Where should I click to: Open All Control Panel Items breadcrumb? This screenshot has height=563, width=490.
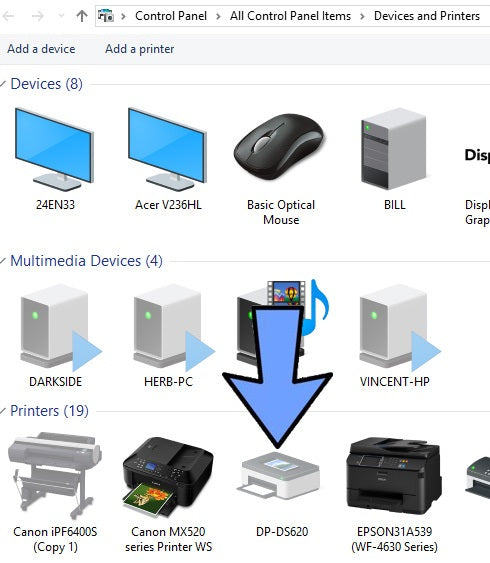(290, 16)
